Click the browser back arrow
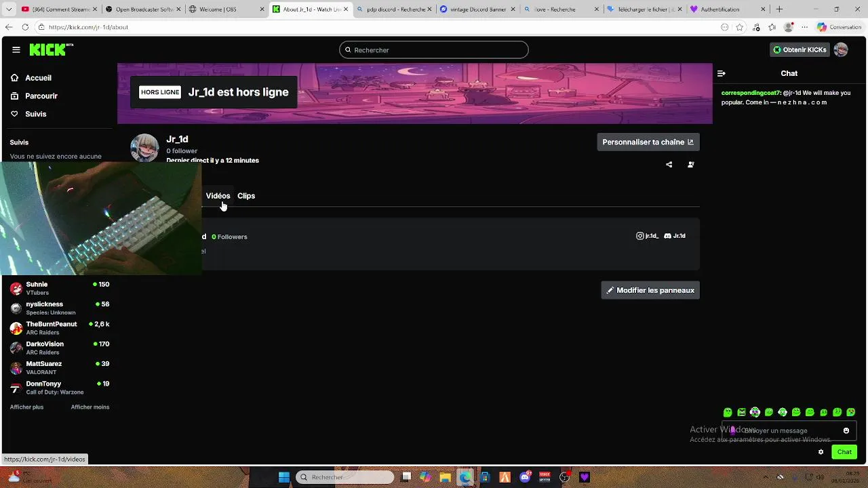The width and height of the screenshot is (868, 488). (x=9, y=27)
